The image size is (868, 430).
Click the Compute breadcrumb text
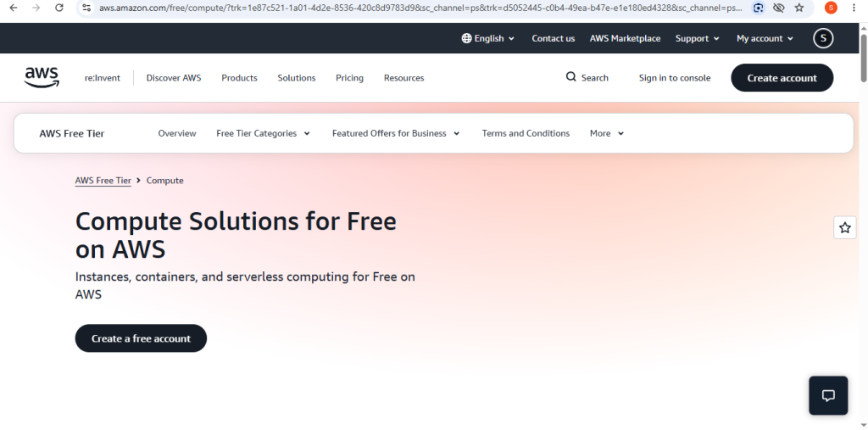click(x=165, y=181)
